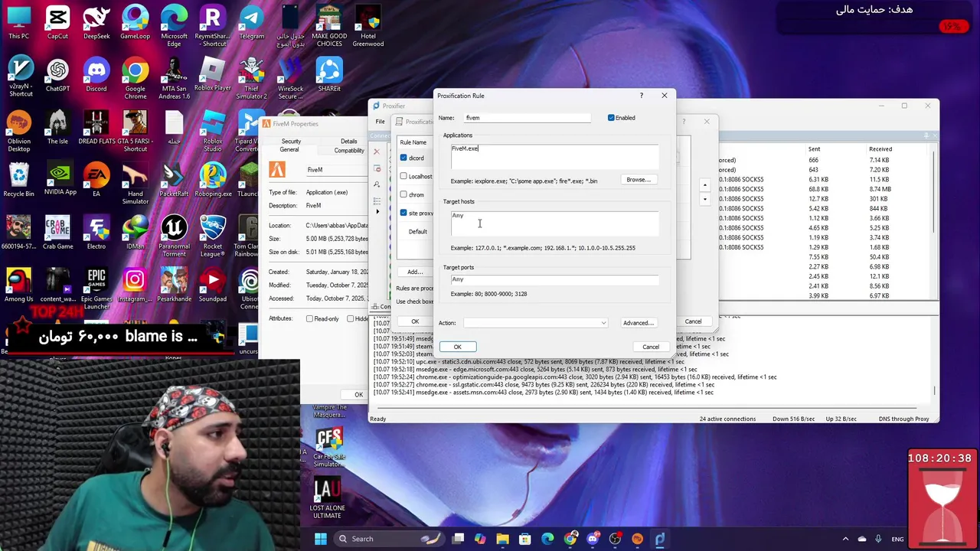This screenshot has width=980, height=551.
Task: Open the Epic Games Launcher icon
Action: [96, 289]
